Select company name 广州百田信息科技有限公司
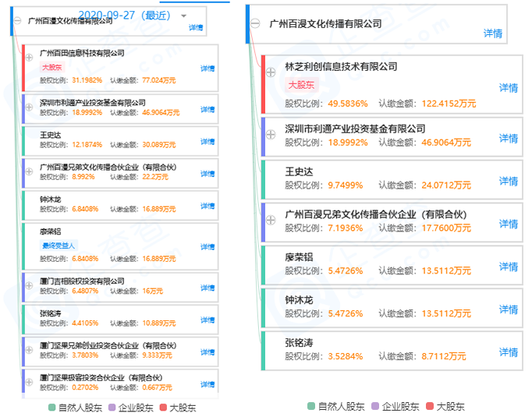 coord(82,53)
